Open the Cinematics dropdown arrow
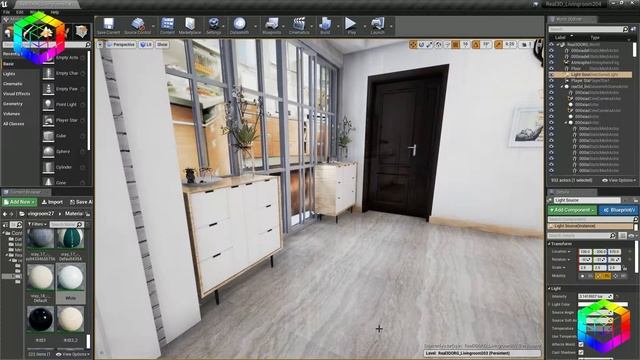Viewport: 640px width, 360px height. [312, 26]
